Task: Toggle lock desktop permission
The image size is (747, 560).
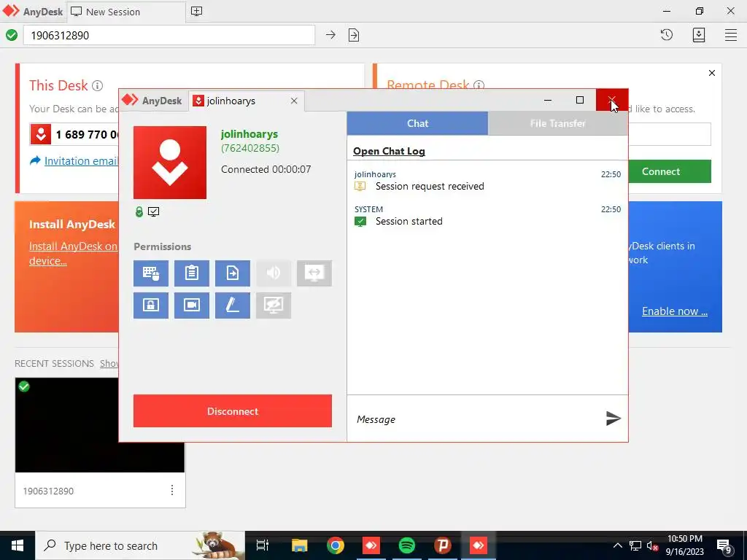Action: tap(150, 306)
